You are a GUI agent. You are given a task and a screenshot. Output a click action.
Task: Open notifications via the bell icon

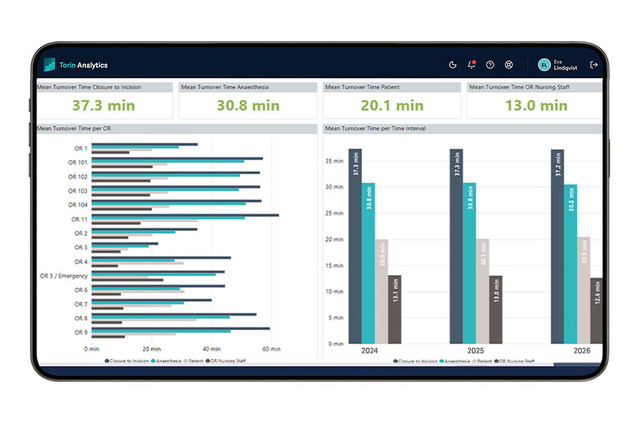click(471, 64)
